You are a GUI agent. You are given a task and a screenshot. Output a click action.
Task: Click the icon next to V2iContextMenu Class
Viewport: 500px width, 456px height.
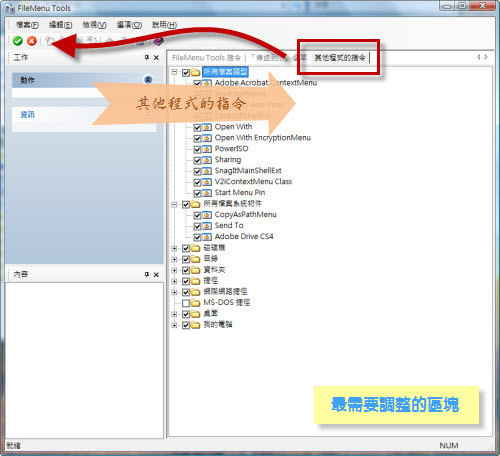coord(207,182)
